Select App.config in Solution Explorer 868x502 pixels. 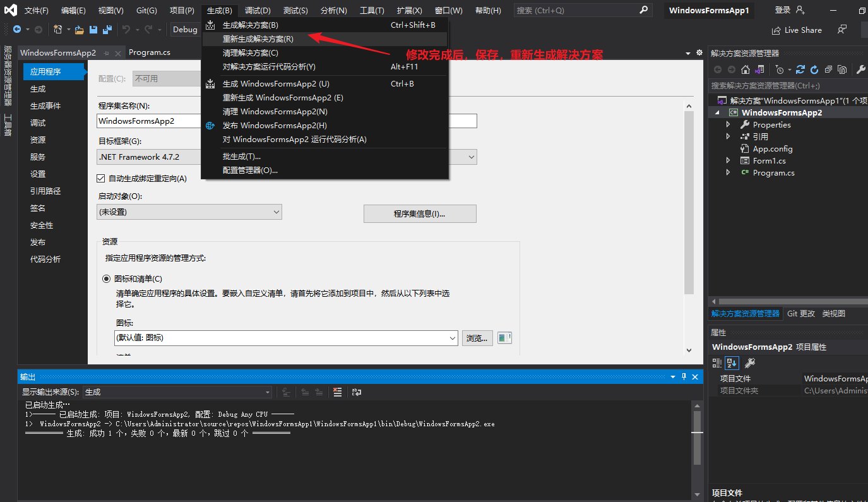(x=773, y=149)
